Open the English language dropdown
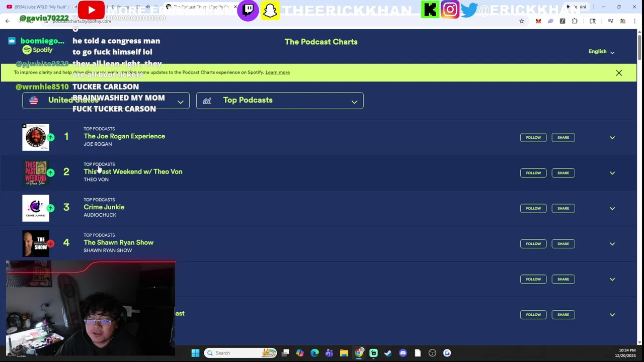 click(602, 52)
